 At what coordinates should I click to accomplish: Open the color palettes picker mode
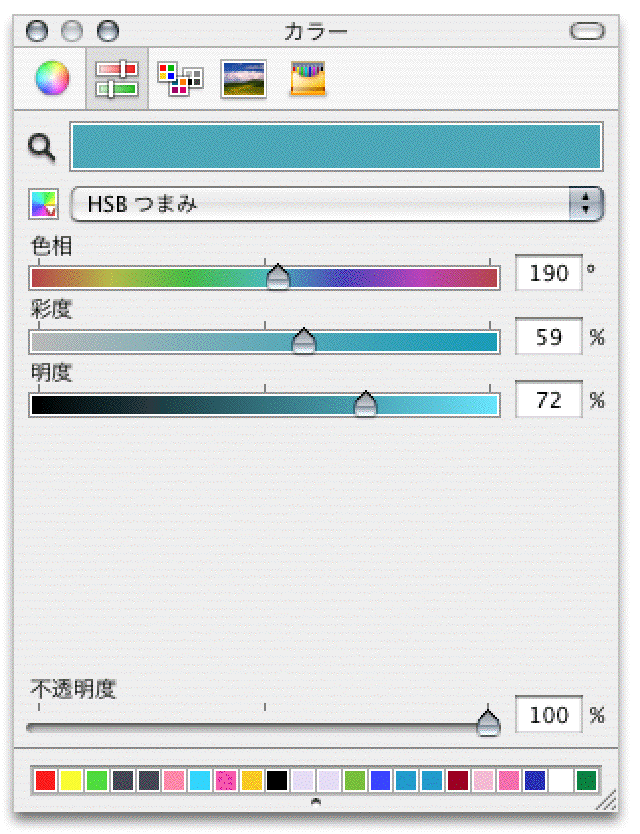180,79
